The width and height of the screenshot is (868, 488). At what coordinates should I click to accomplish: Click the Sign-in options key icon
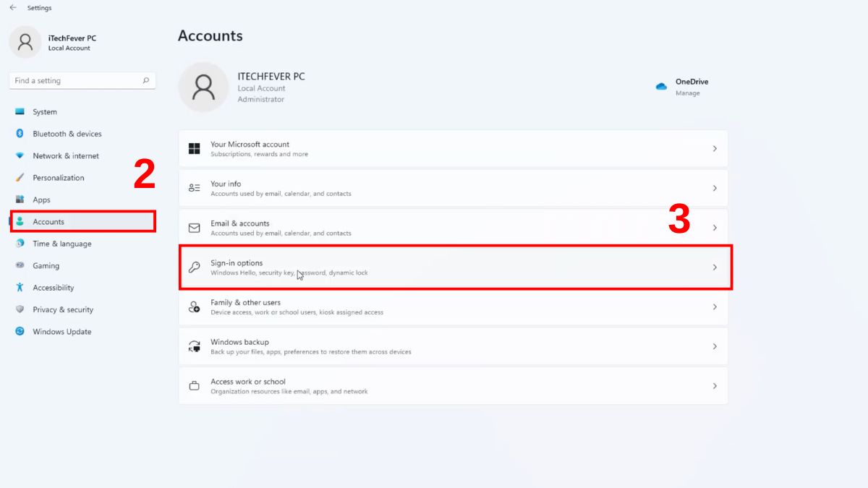coord(194,267)
